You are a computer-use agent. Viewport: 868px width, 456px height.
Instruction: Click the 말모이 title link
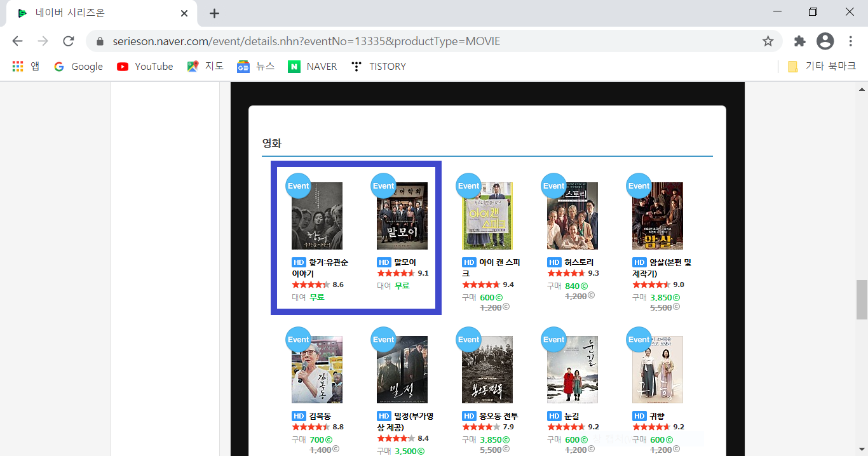tap(405, 262)
